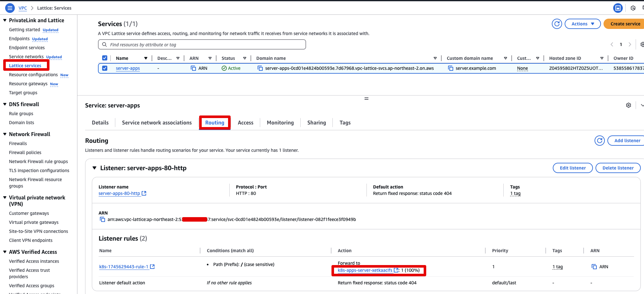Open the Sharing tab
Screen dimensions: 644x294
(x=316, y=123)
